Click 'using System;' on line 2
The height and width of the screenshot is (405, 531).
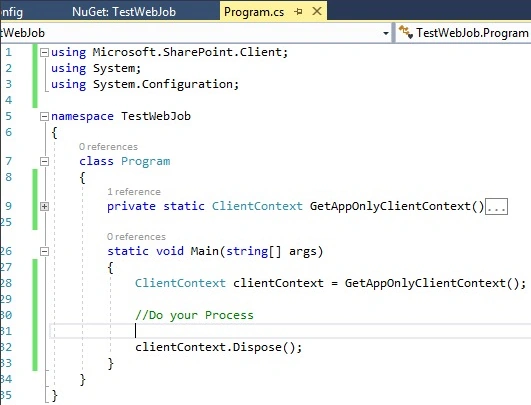96,68
